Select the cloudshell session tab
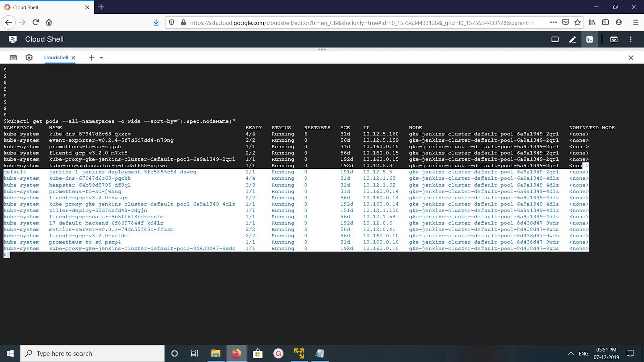The width and height of the screenshot is (644, 362). point(56,58)
